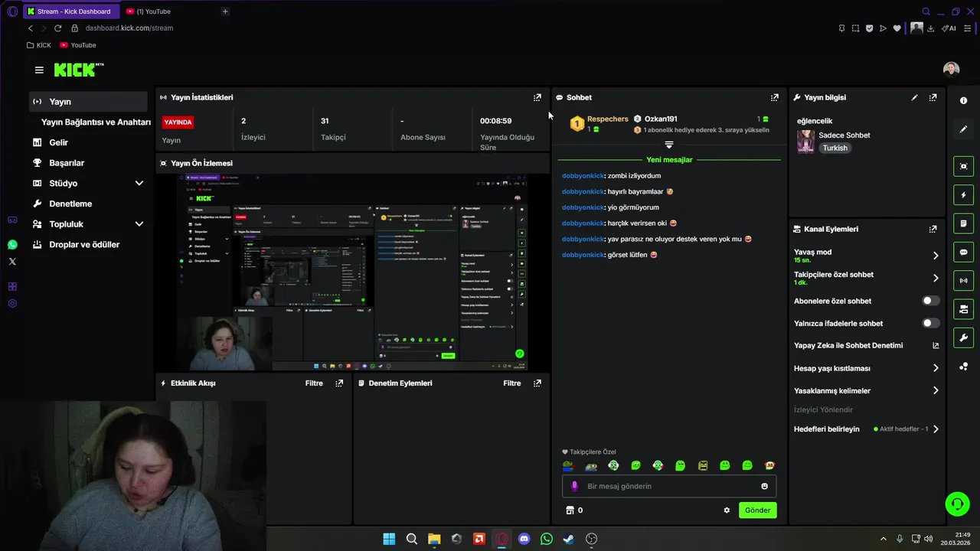Open Yayın Bağlantısı ve Anahtarı page
This screenshot has height=551, width=980.
[x=96, y=122]
